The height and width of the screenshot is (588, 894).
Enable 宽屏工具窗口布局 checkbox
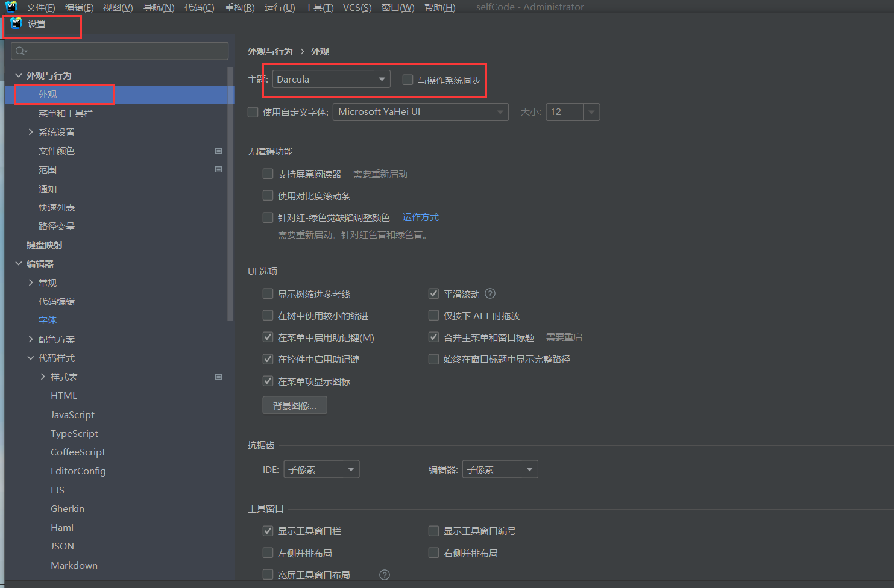click(268, 574)
